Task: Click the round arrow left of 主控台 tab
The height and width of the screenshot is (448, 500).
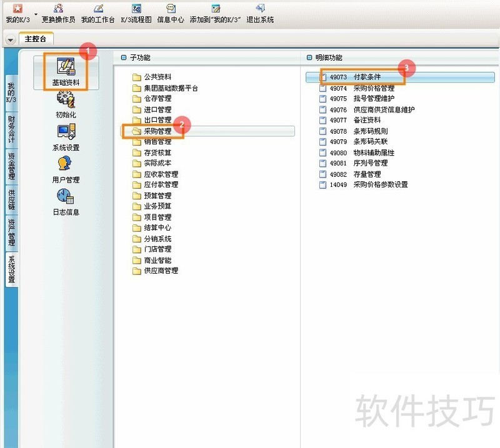Action: click(x=11, y=39)
